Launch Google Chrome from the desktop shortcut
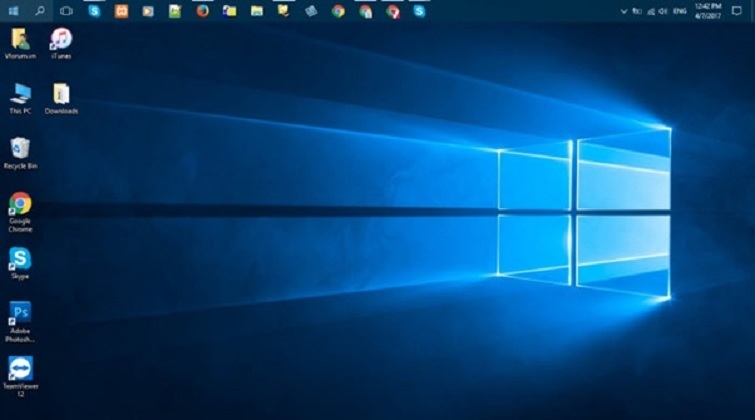The width and height of the screenshot is (755, 420). [x=20, y=204]
